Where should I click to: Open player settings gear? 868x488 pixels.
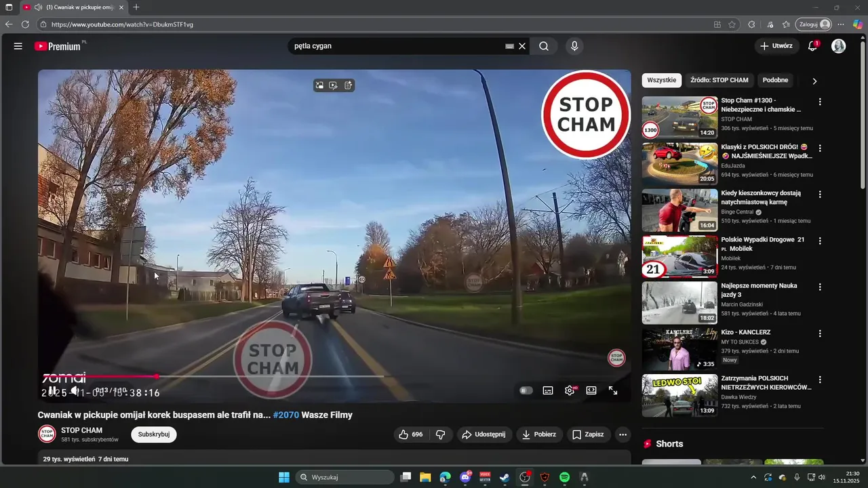(570, 390)
